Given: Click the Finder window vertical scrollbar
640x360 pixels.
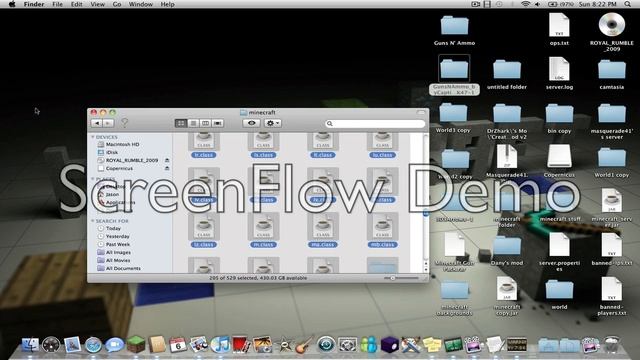Looking at the screenshot, I should point(426,203).
